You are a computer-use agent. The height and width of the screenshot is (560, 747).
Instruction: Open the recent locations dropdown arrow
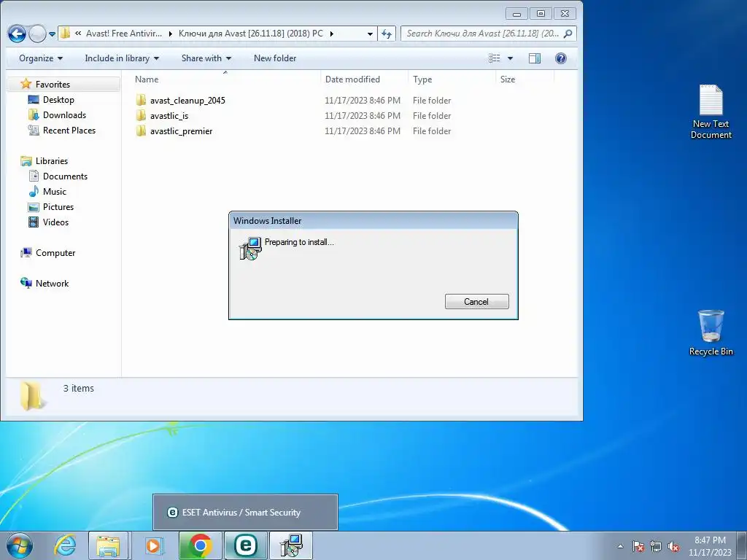pyautogui.click(x=52, y=34)
